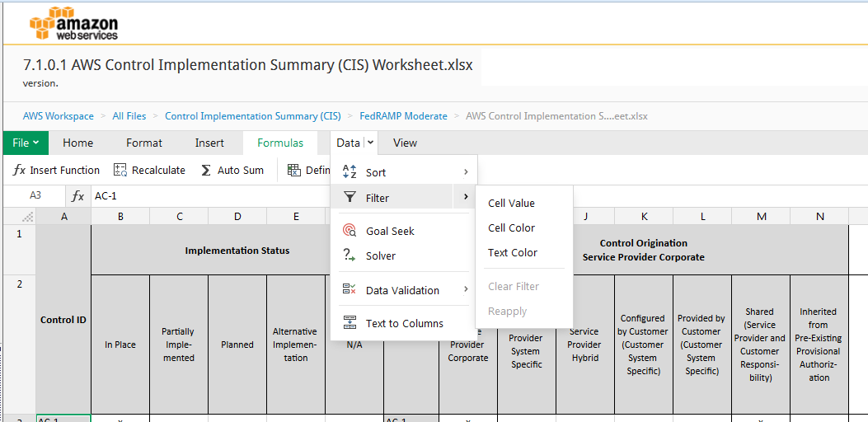Click the Recalculate icon
868x422 pixels.
pyautogui.click(x=120, y=170)
